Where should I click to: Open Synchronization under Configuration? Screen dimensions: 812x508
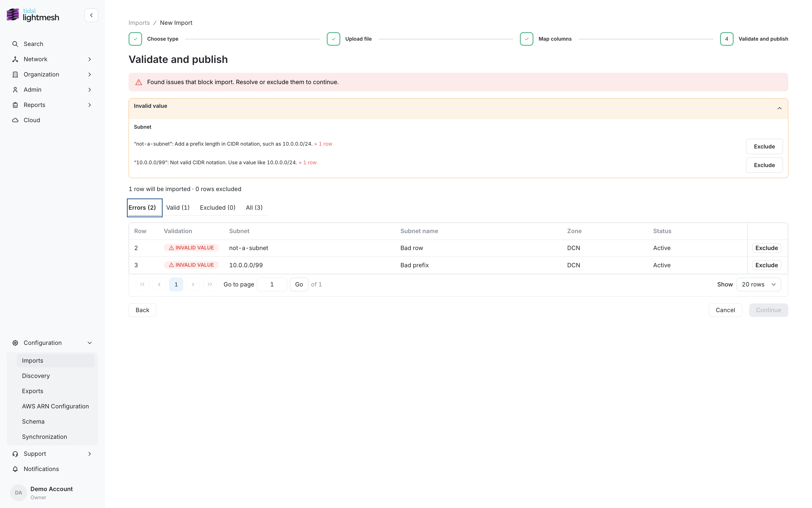point(56,437)
